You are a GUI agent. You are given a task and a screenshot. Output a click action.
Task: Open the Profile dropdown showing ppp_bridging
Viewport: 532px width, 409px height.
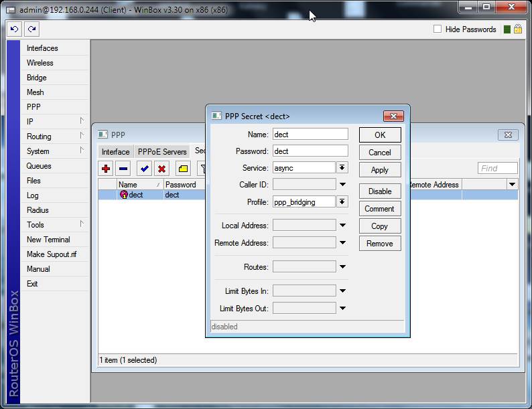point(342,202)
